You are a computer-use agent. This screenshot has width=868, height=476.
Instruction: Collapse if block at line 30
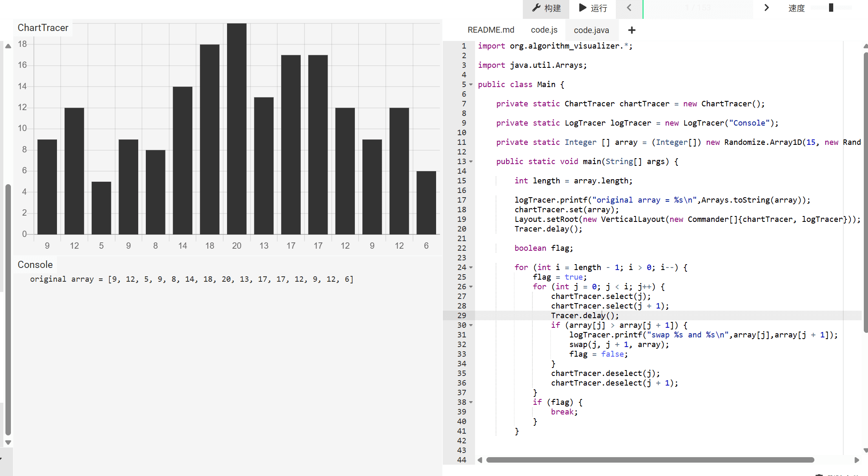471,326
